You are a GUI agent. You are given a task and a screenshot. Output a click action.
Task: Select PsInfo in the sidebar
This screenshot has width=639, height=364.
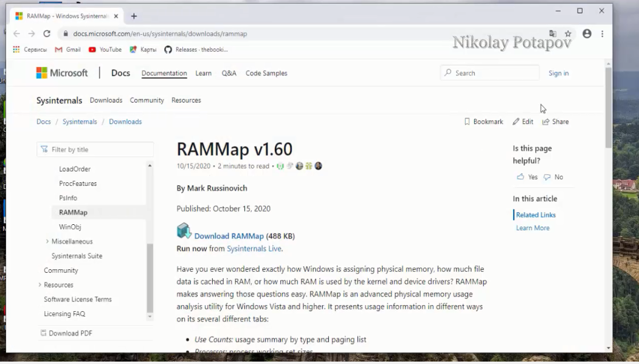(68, 198)
